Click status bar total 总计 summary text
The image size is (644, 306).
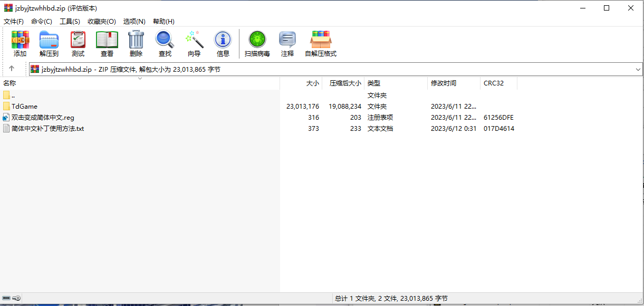[391, 299]
